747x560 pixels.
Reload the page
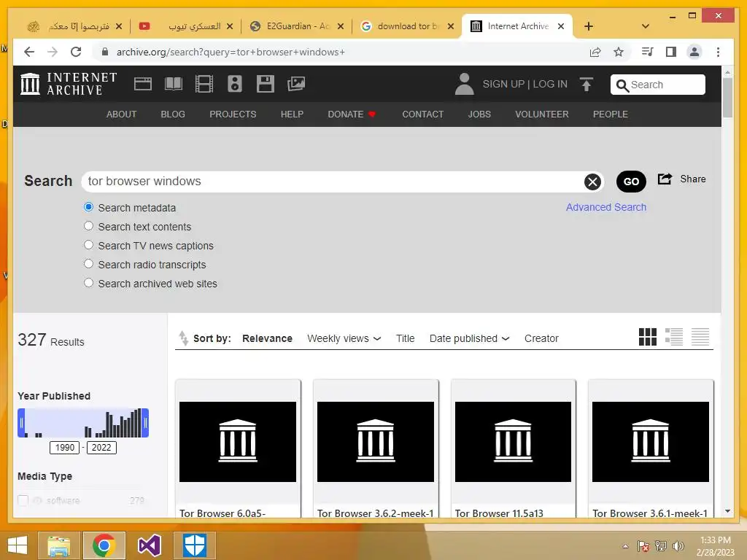click(76, 52)
